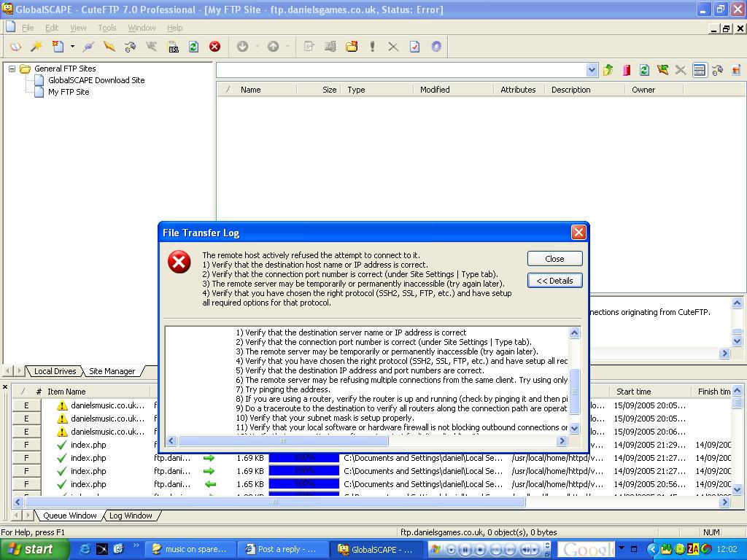Screen dimensions: 747x560
Task: Click the rightmost remote pane toolbar icon
Action: pos(736,71)
